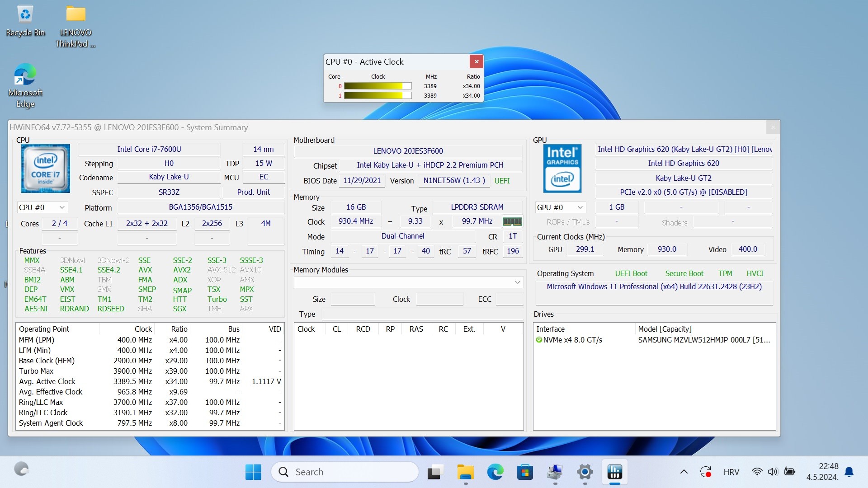Click the Kaby Lake-U GT2 GPU codename

click(683, 178)
